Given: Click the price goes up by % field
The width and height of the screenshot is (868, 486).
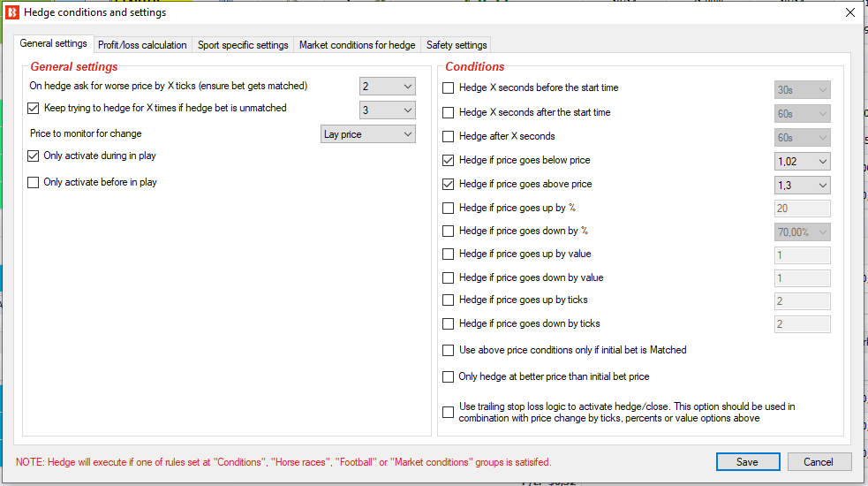Looking at the screenshot, I should (x=803, y=209).
